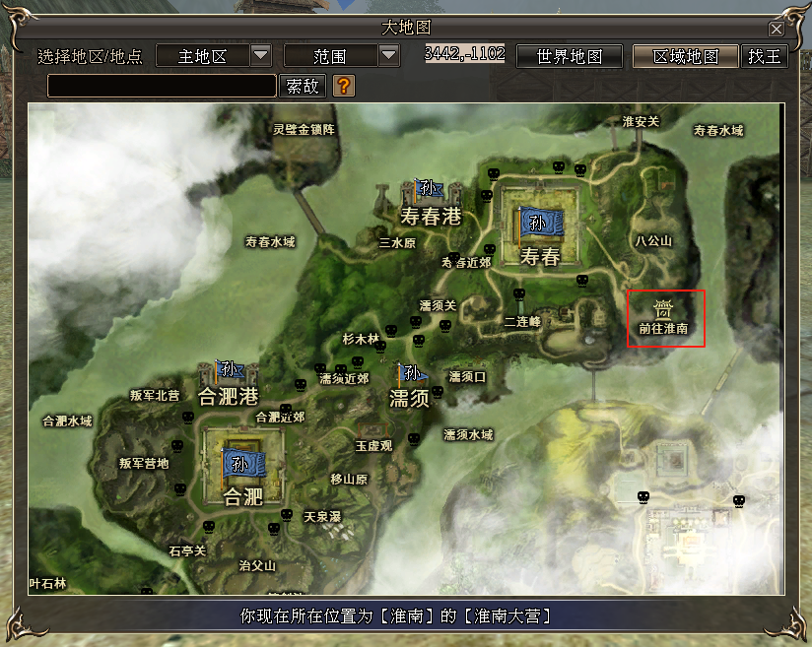This screenshot has height=647, width=812.
Task: Open the 主地区 region combo box
Action: click(x=202, y=56)
